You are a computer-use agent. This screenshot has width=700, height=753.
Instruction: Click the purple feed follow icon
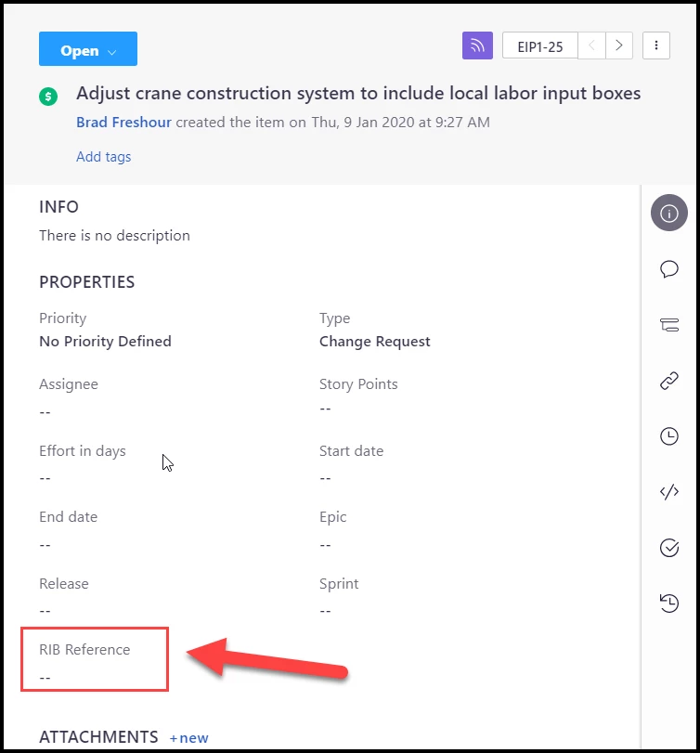tap(477, 45)
